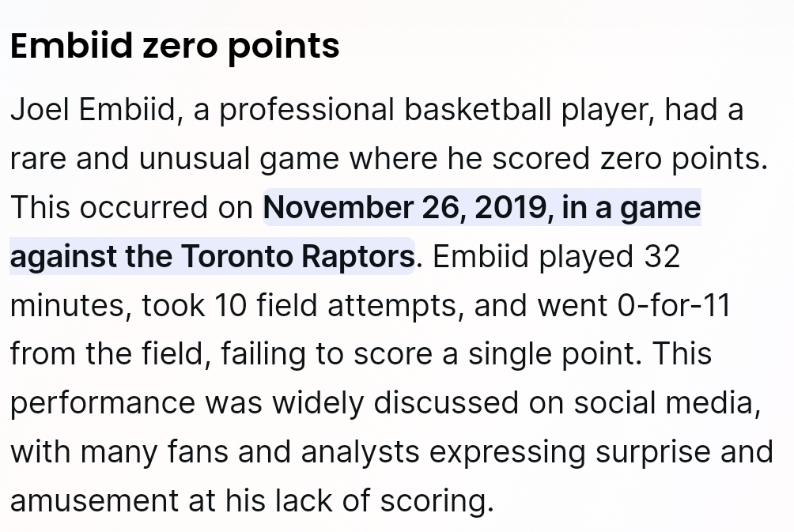The height and width of the screenshot is (532, 794).
Task: Click "Joel Embiid" at the paragraph start
Action: [92, 110]
